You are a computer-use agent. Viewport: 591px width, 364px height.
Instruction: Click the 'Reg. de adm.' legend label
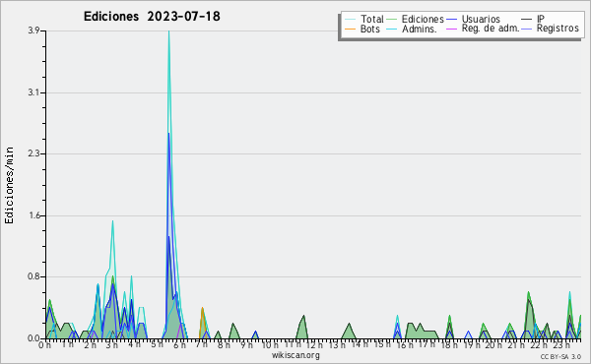pos(491,29)
